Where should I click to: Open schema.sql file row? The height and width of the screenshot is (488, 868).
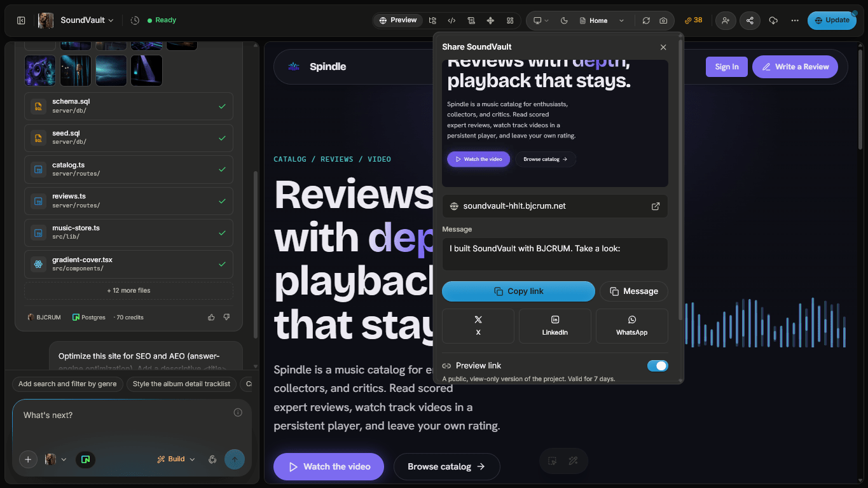(x=128, y=106)
